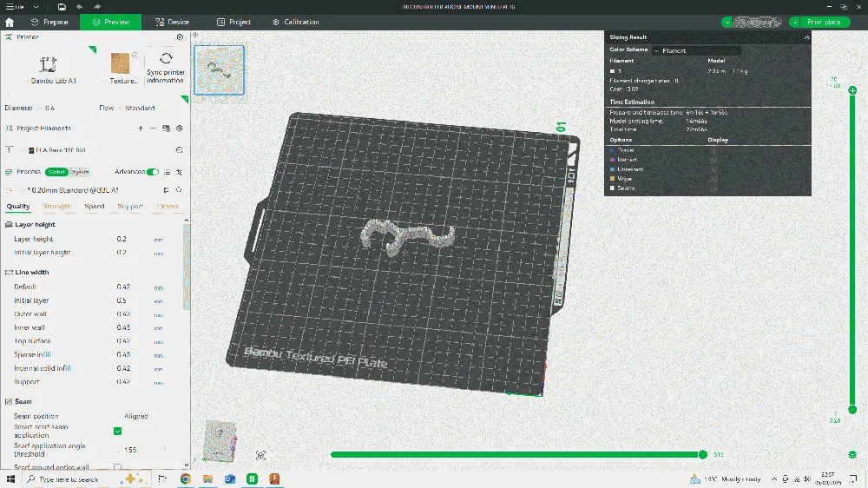
Task: Switch to the Device tab
Action: (x=172, y=23)
